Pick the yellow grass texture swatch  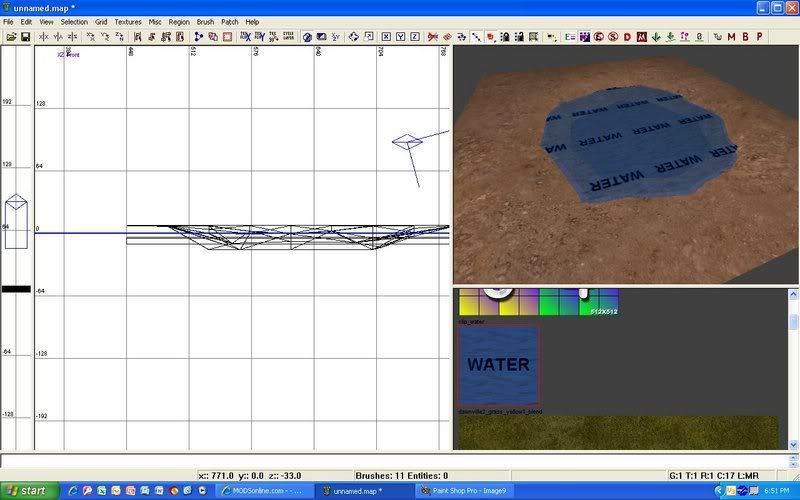(617, 432)
